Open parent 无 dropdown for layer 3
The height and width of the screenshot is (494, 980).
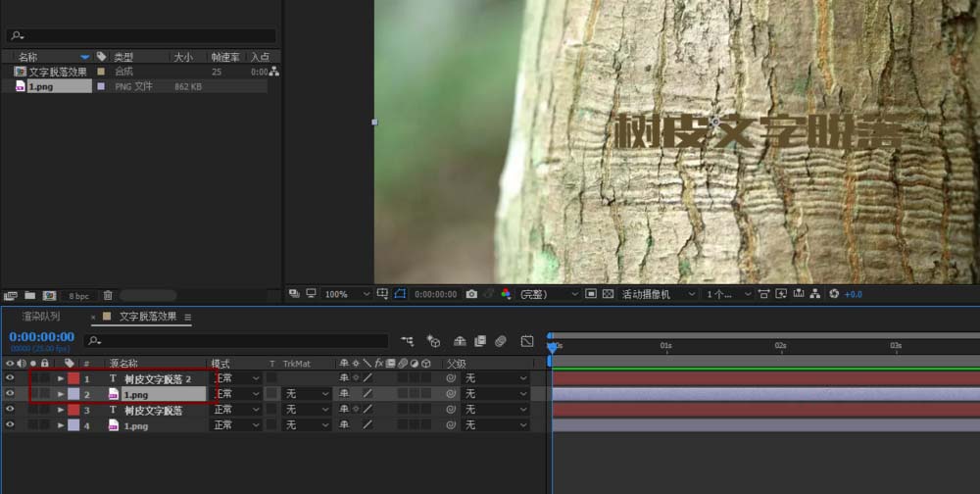coord(496,410)
